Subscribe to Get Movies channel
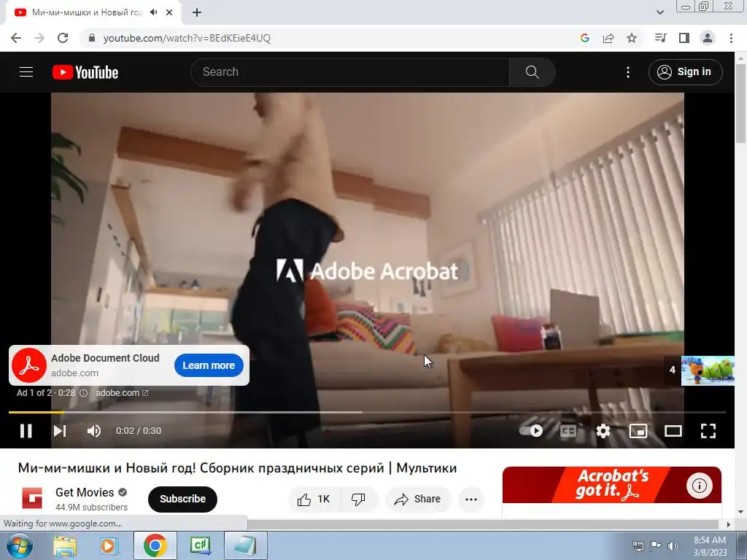The image size is (747, 560). tap(182, 499)
